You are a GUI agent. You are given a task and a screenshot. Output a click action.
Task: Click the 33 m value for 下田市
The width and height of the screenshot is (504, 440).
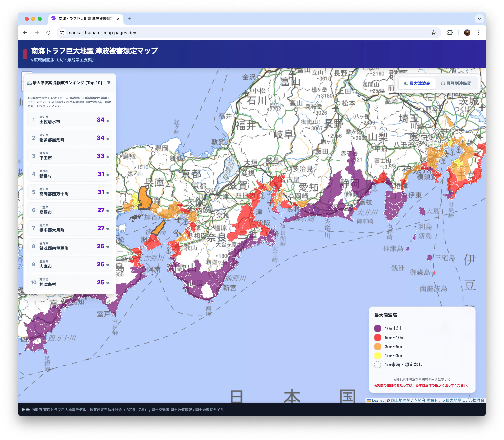103,156
